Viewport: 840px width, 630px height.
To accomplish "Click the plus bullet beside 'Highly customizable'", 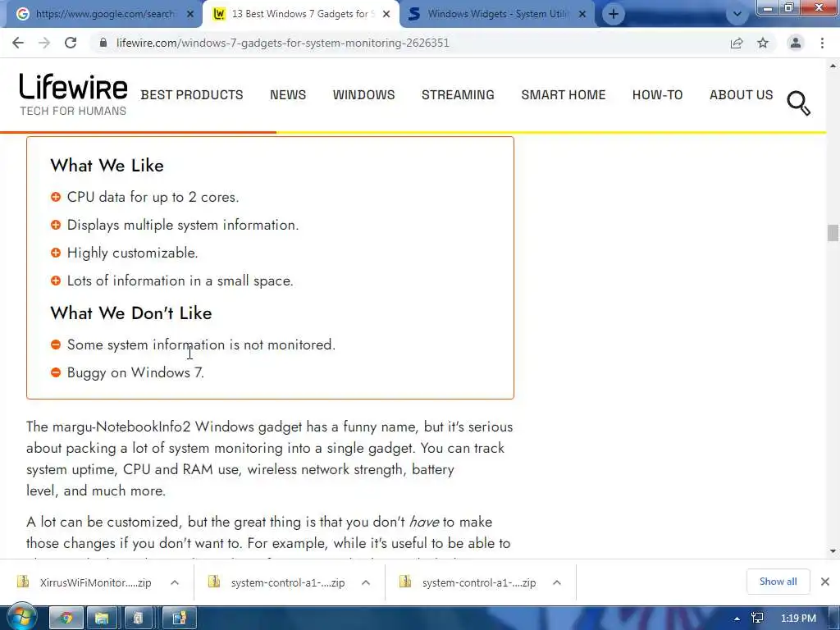I will (x=56, y=253).
